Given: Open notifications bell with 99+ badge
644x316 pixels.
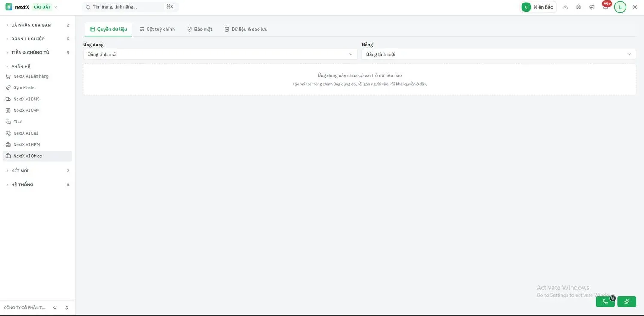Looking at the screenshot, I should (x=605, y=7).
